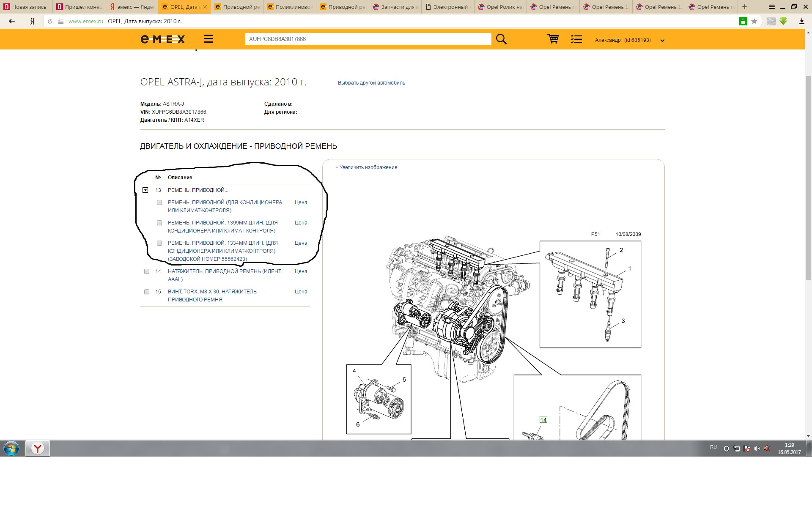Screen dimensions: 812x509
Task: Click the VIN input search field
Action: click(367, 39)
